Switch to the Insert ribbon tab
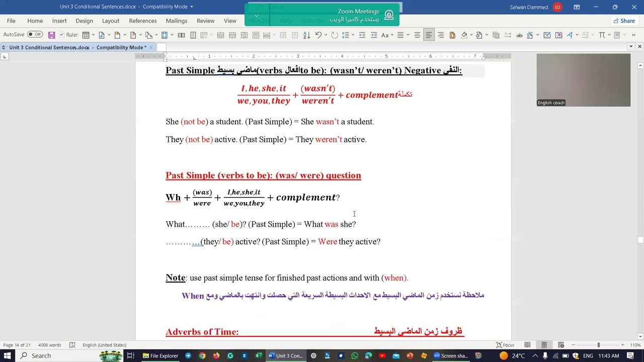Screen dimensions: 644x362 pyautogui.click(x=59, y=21)
